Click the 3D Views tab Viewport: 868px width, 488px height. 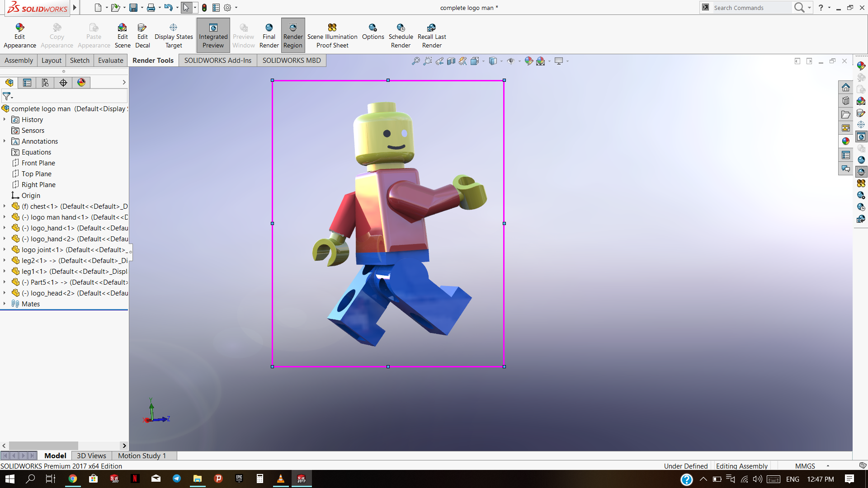click(91, 456)
